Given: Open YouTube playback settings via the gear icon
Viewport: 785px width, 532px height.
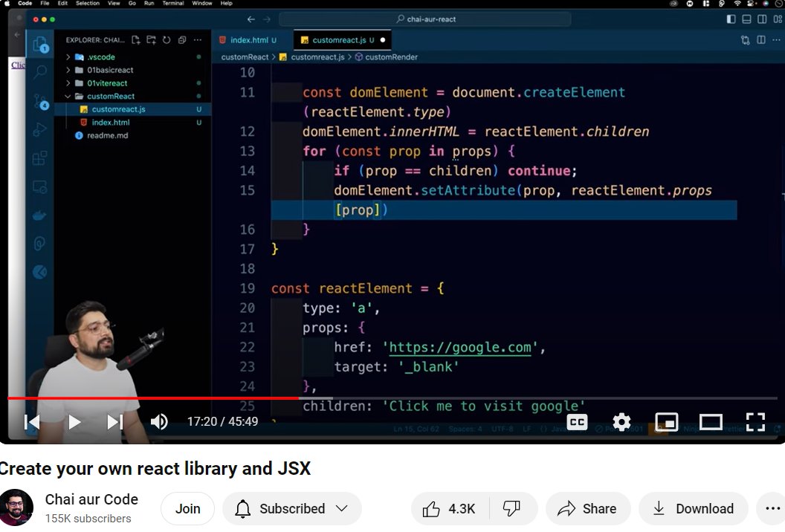Looking at the screenshot, I should pyautogui.click(x=621, y=422).
